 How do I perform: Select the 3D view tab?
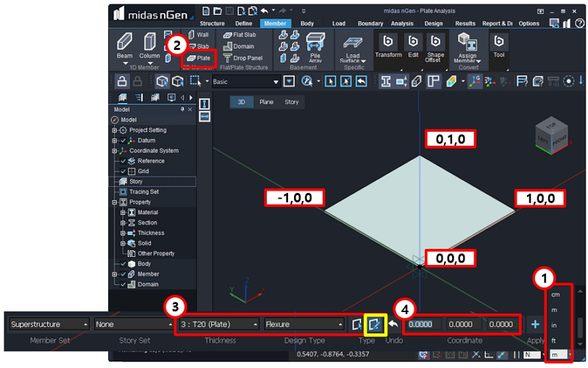click(241, 102)
